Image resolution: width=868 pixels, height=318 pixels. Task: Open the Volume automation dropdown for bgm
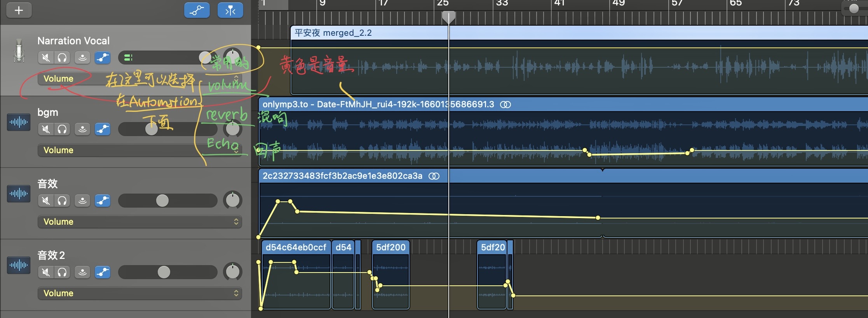tap(139, 150)
